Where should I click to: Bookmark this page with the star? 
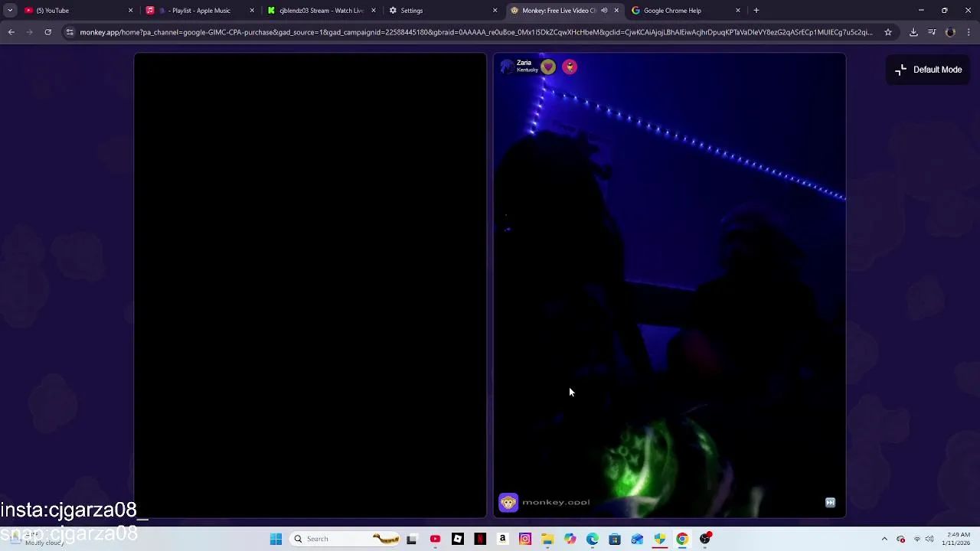click(888, 32)
